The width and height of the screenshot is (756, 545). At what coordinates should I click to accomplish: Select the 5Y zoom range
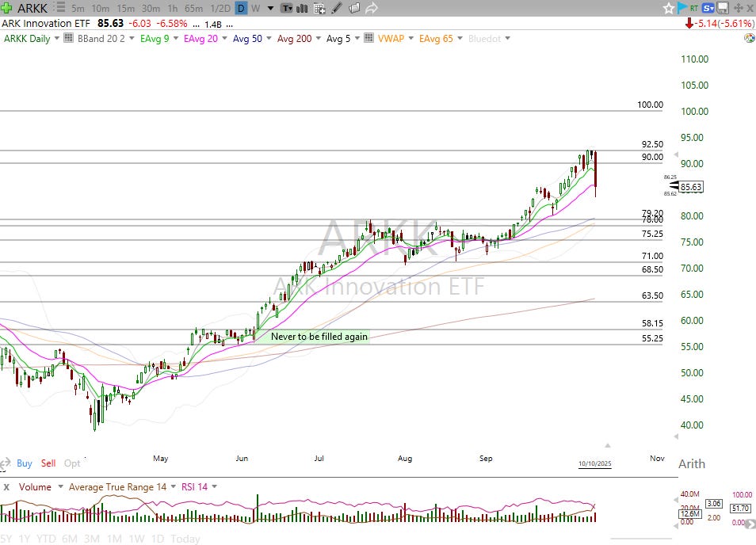point(7,539)
